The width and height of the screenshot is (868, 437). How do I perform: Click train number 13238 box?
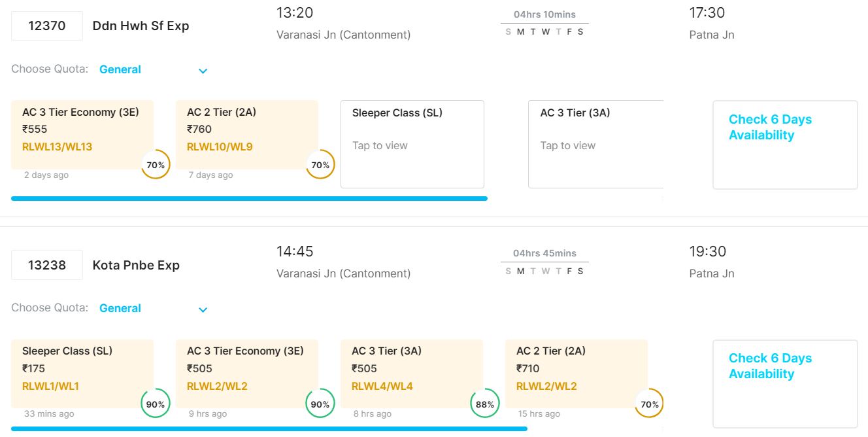(47, 265)
